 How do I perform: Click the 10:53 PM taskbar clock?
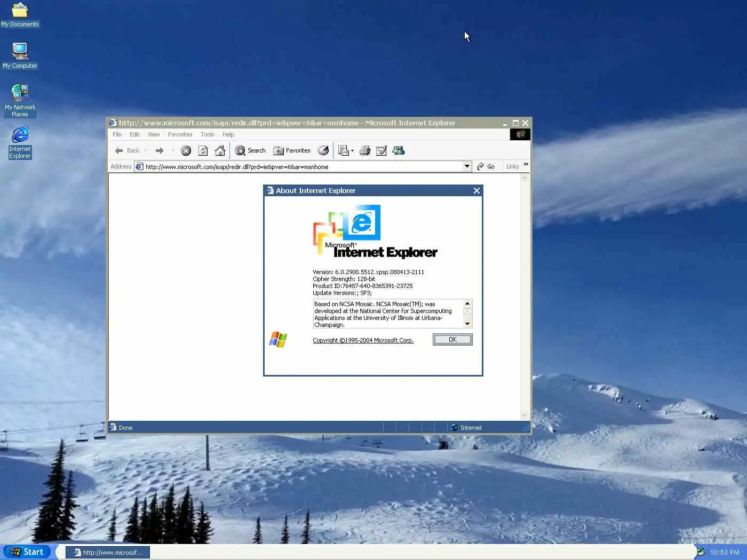point(725,552)
